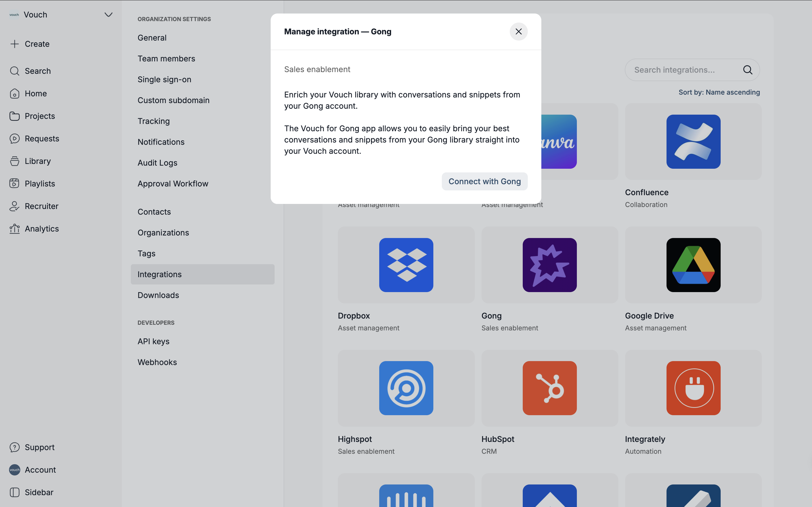Image resolution: width=812 pixels, height=507 pixels.
Task: Toggle the Sidebar collapse icon
Action: pos(14,492)
